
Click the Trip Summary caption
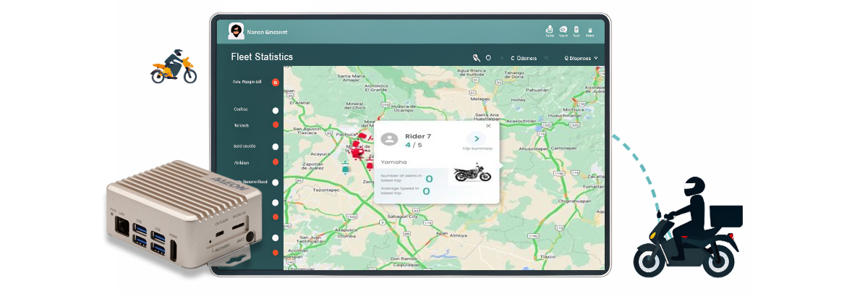click(477, 148)
